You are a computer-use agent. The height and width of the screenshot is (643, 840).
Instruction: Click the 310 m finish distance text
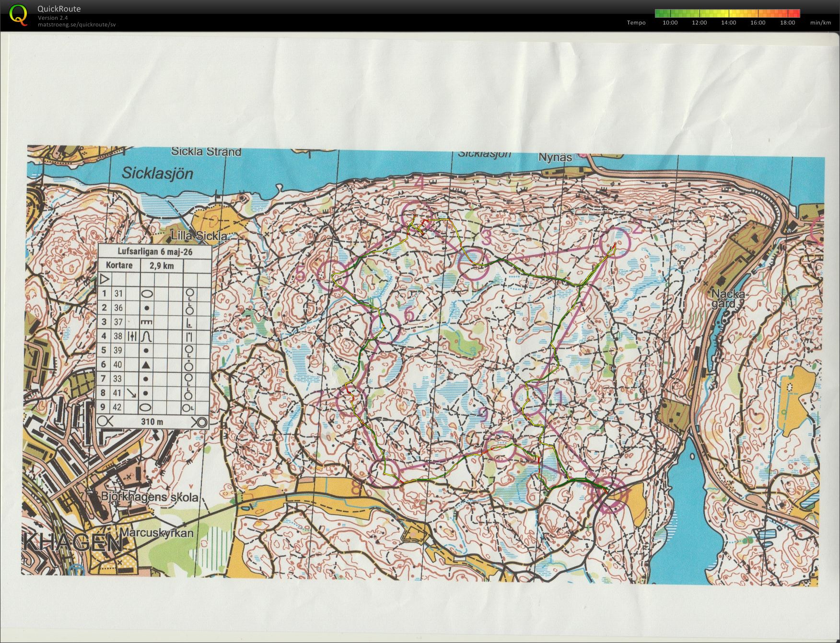point(152,422)
